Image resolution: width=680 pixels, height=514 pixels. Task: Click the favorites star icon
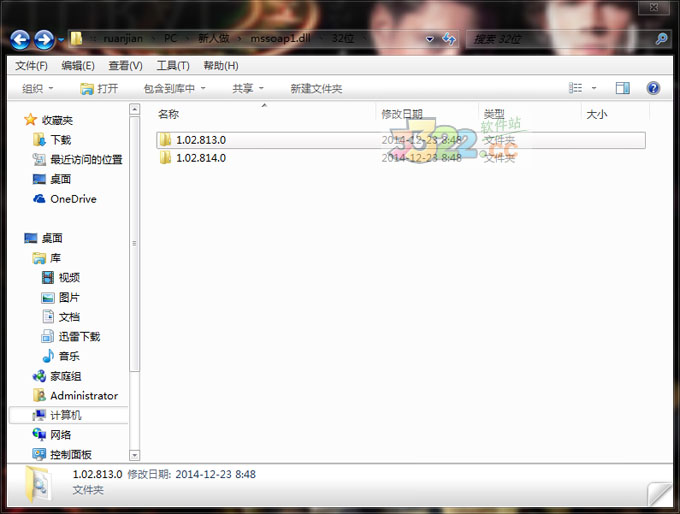pos(30,120)
